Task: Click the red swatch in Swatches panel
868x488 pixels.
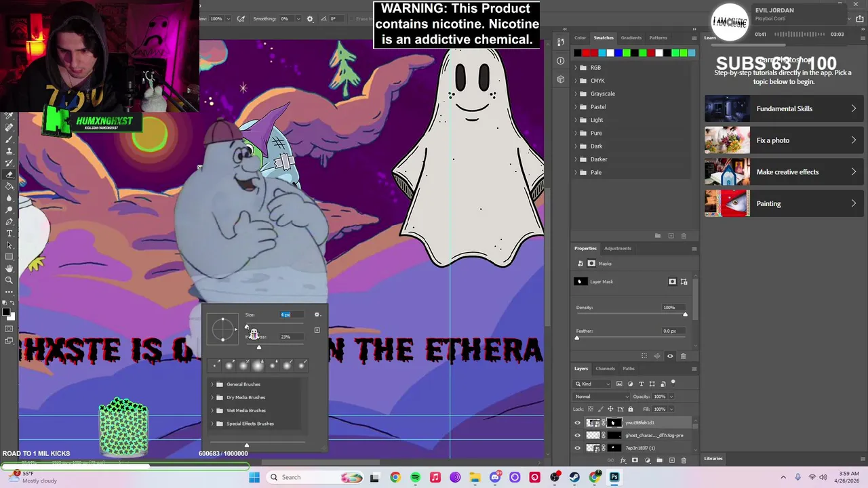Action: click(585, 53)
